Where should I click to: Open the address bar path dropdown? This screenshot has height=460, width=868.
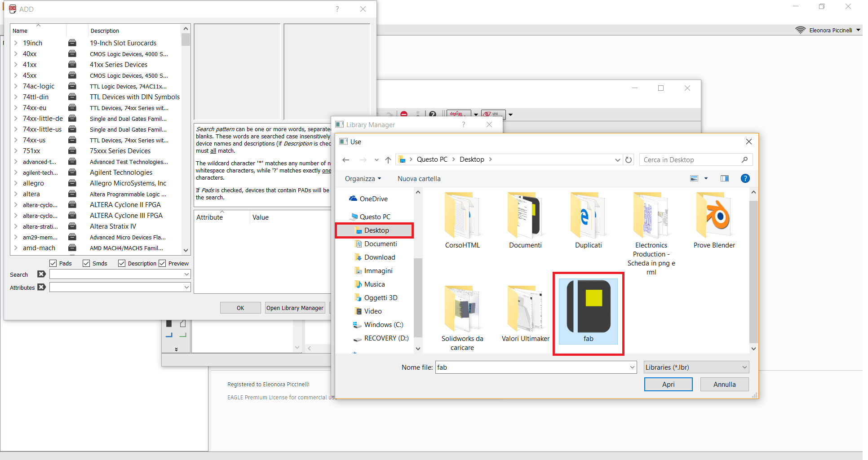pyautogui.click(x=617, y=159)
